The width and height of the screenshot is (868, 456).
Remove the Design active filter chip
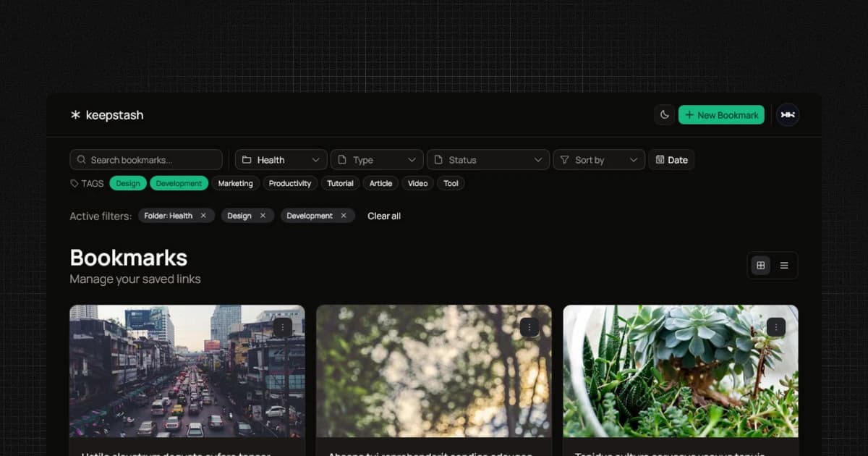[263, 216]
